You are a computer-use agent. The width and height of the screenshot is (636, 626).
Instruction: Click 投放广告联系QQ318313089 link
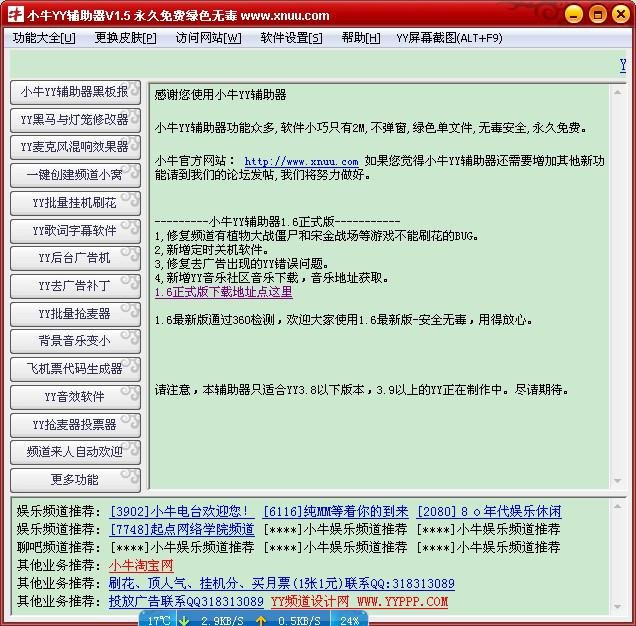pyautogui.click(x=186, y=602)
